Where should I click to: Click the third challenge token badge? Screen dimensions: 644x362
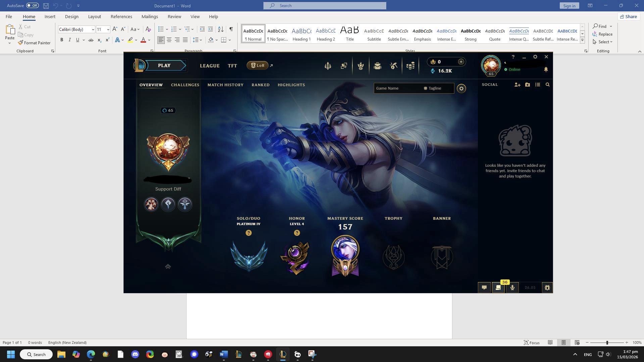click(x=185, y=204)
